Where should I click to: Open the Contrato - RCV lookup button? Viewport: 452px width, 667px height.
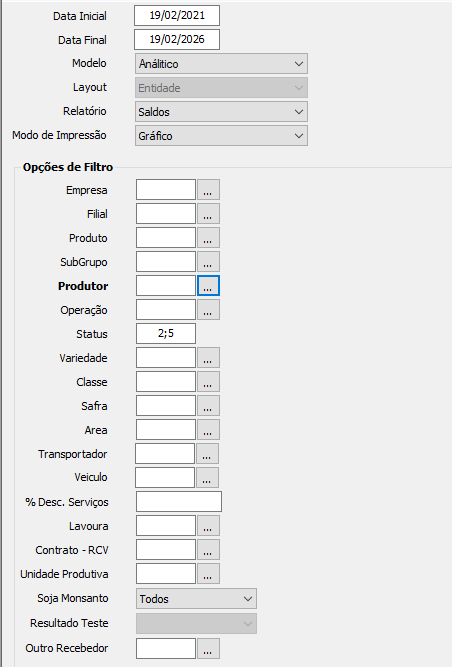coord(208,550)
